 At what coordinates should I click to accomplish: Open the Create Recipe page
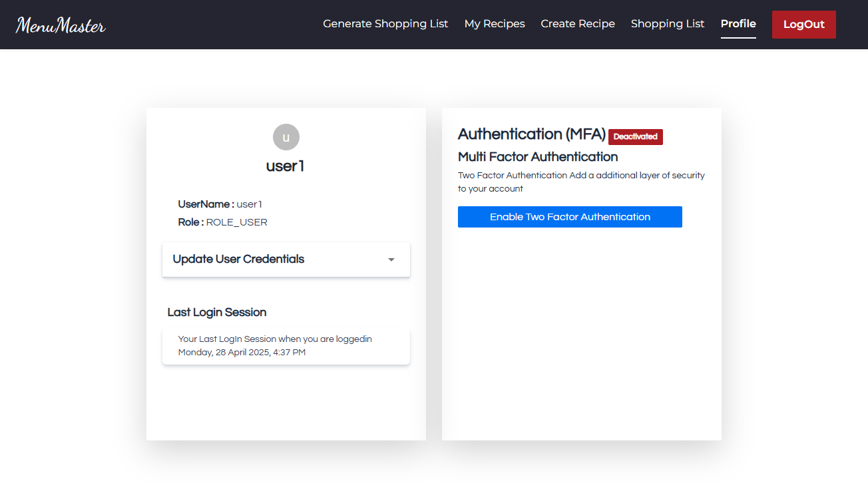578,24
